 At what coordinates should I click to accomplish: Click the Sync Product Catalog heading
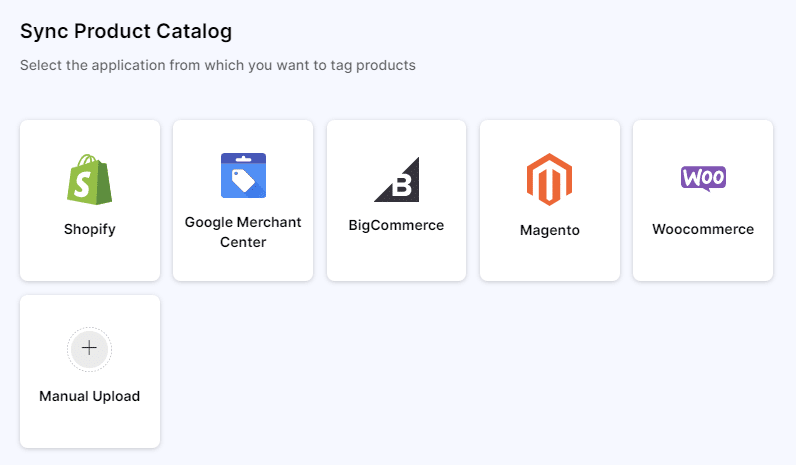[x=126, y=32]
